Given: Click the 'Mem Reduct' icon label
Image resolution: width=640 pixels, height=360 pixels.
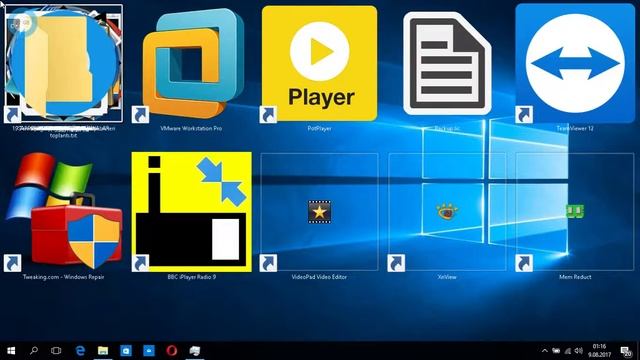Looking at the screenshot, I should click(575, 277).
